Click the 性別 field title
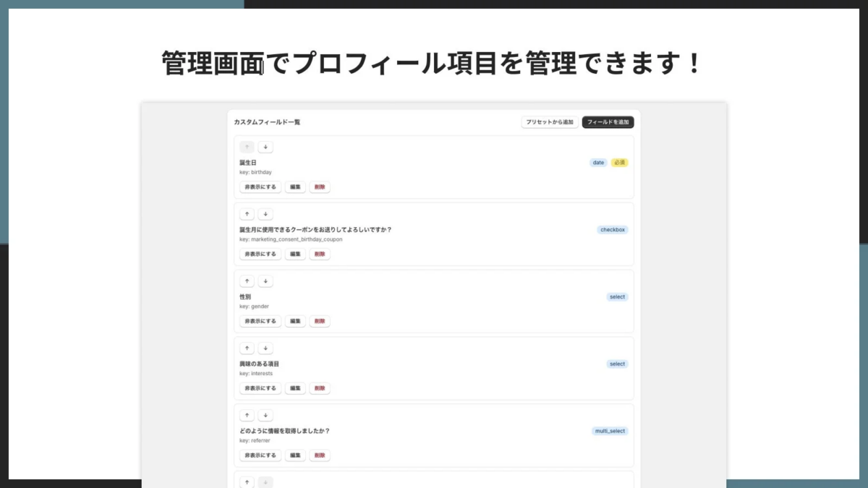The image size is (868, 488). [x=245, y=297]
